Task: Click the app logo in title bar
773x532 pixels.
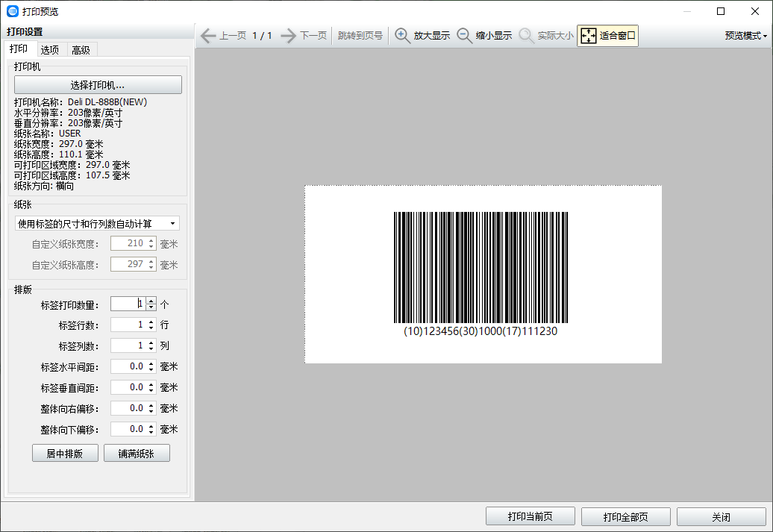Action: point(13,11)
